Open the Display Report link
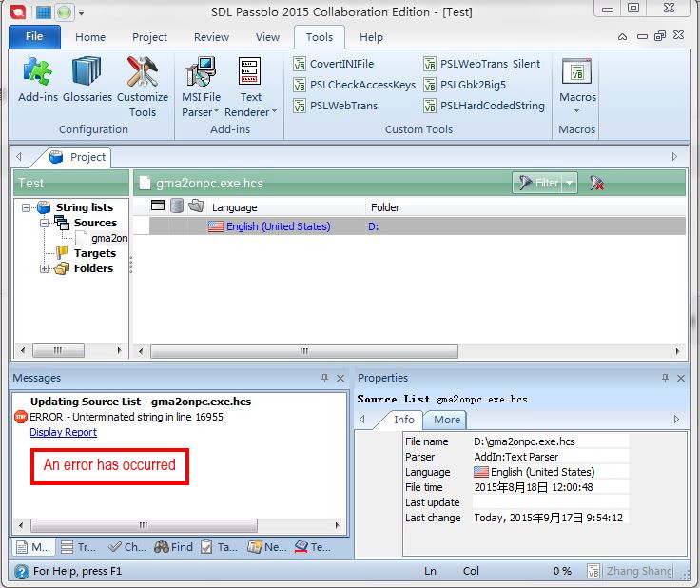The width and height of the screenshot is (700, 588). [63, 432]
